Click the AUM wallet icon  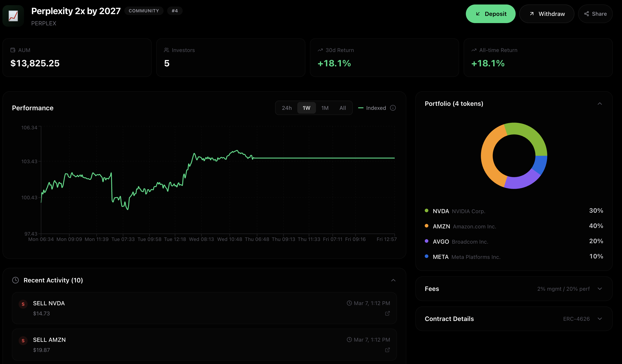[13, 50]
